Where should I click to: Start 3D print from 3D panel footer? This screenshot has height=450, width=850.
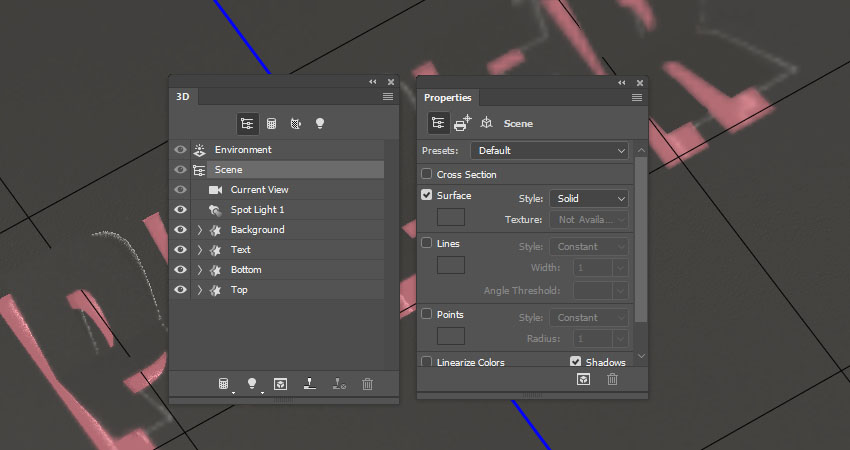[x=310, y=384]
